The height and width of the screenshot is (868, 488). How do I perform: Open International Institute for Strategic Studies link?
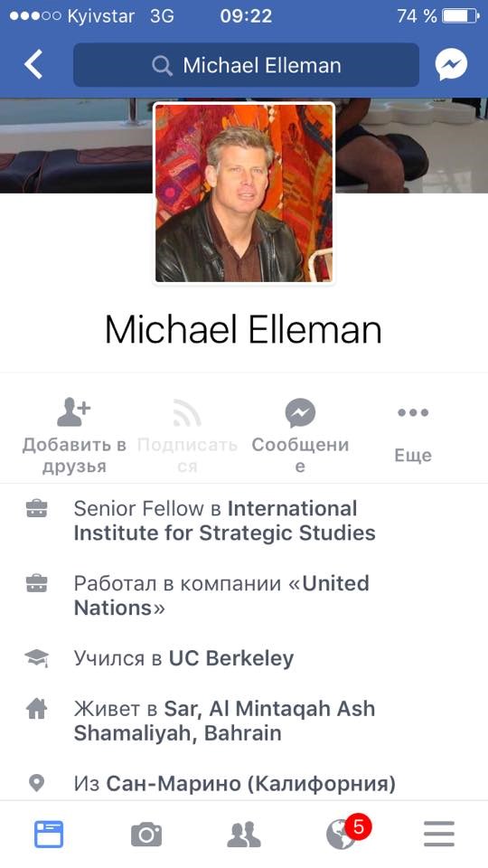coord(225,521)
